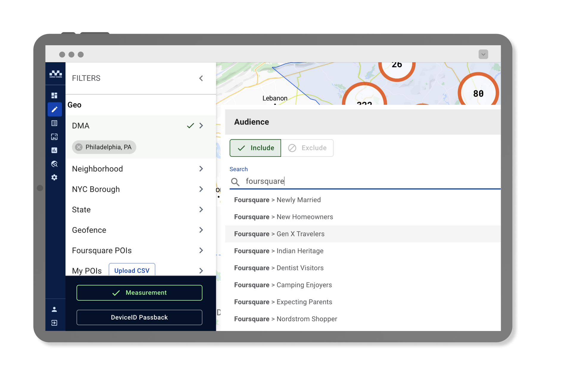Click the search magnifier icon

point(235,182)
